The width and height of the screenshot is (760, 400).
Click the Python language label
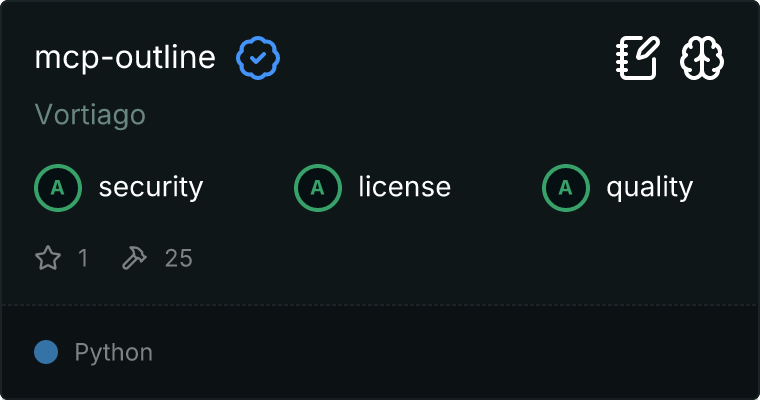(114, 353)
